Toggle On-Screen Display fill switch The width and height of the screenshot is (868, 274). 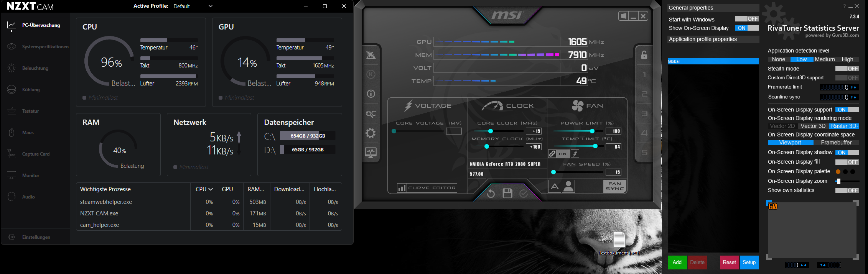point(847,162)
